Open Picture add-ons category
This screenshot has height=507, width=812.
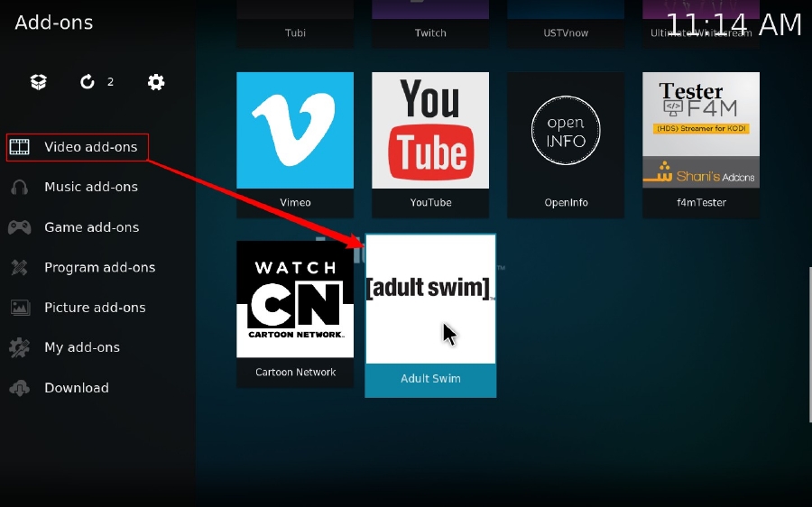click(x=96, y=308)
